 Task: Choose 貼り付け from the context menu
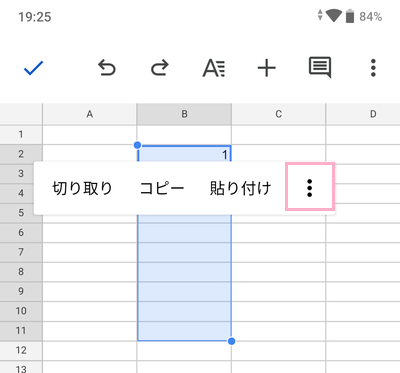[240, 188]
